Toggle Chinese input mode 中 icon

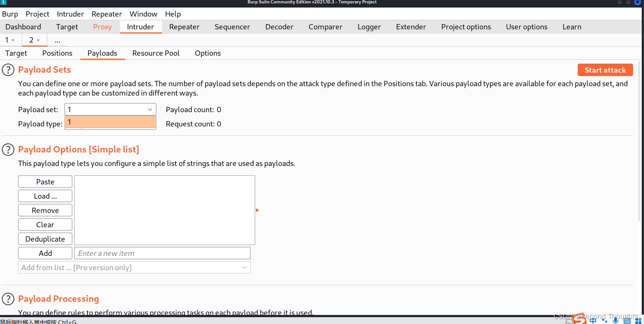pyautogui.click(x=593, y=321)
